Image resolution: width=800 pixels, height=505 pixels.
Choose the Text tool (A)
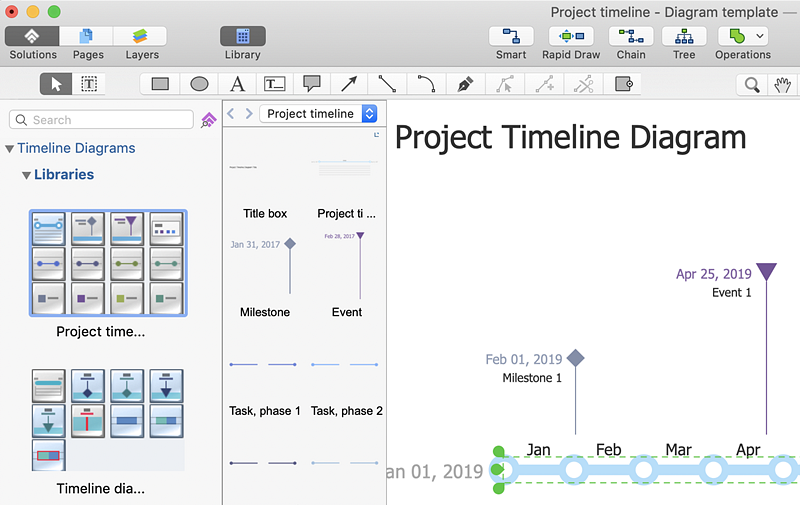pos(237,84)
